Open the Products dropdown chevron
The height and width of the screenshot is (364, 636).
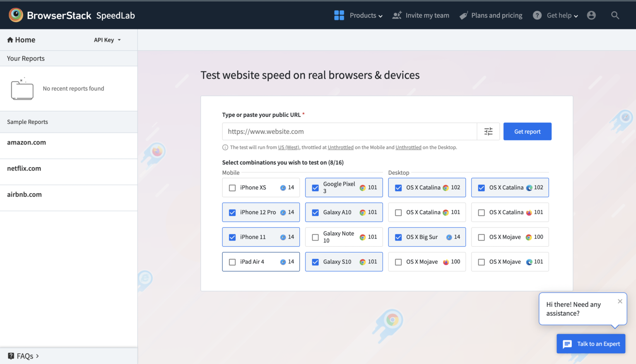[x=381, y=16]
